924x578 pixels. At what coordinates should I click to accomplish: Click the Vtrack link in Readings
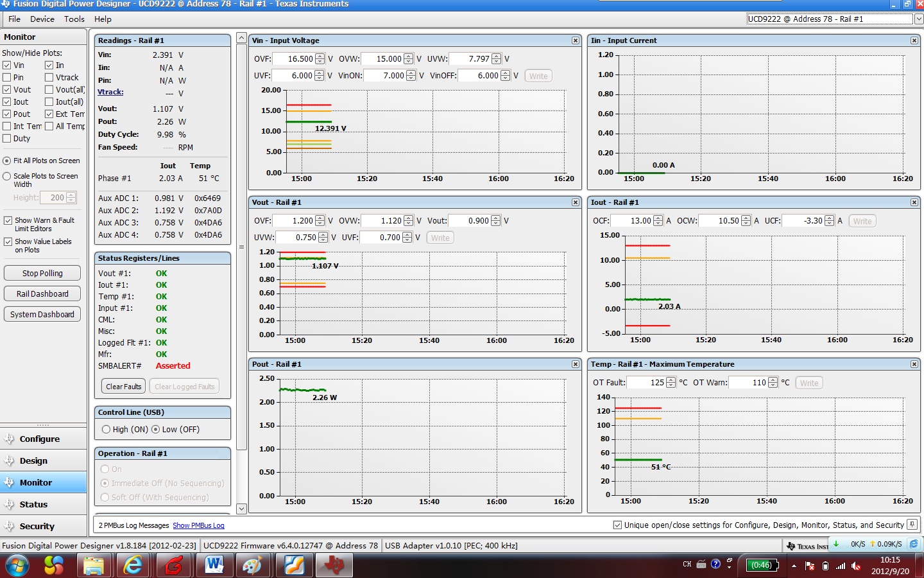point(110,92)
